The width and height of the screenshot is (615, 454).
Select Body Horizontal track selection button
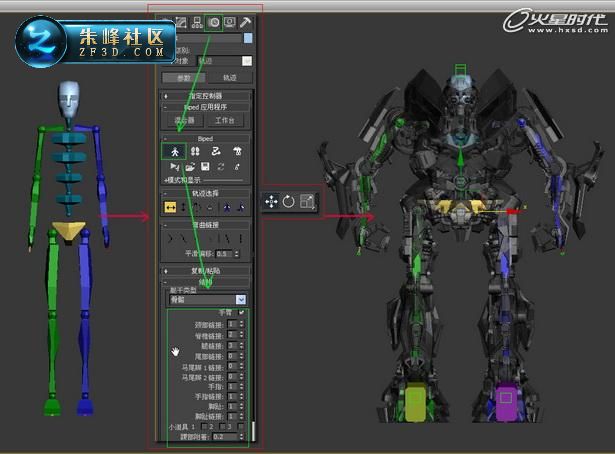171,207
